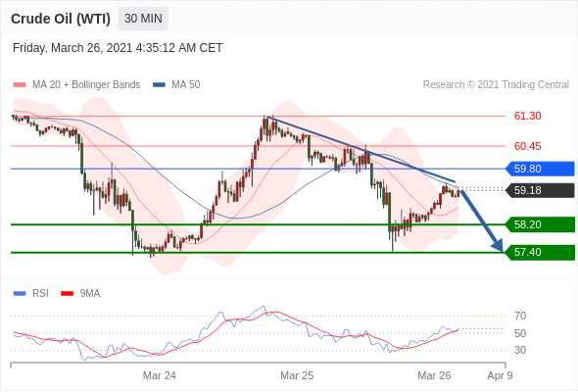
Task: Click the Mar 24 date axis label
Action: pos(160,375)
